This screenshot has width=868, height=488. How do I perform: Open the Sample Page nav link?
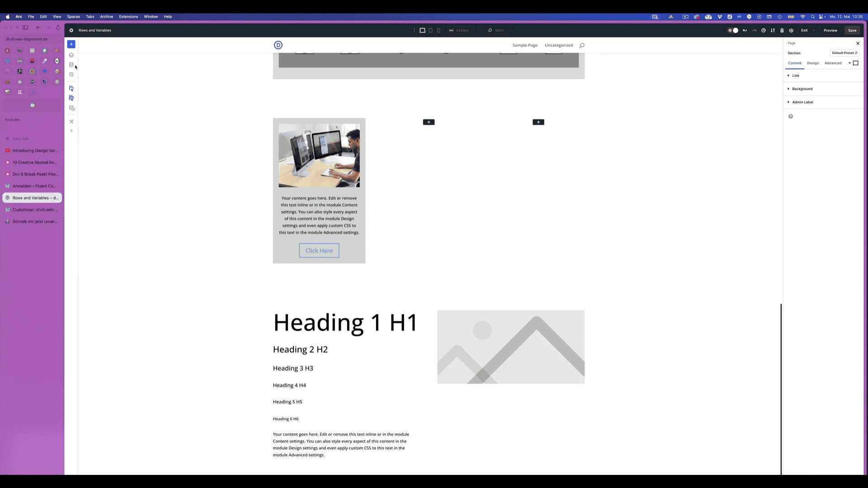[x=525, y=45]
